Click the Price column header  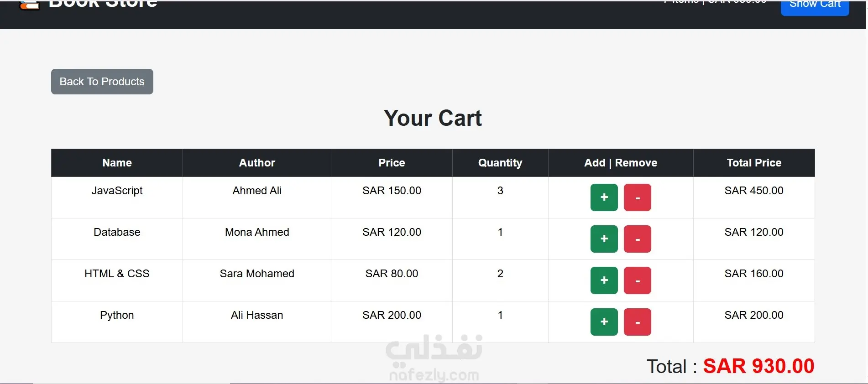pyautogui.click(x=392, y=163)
